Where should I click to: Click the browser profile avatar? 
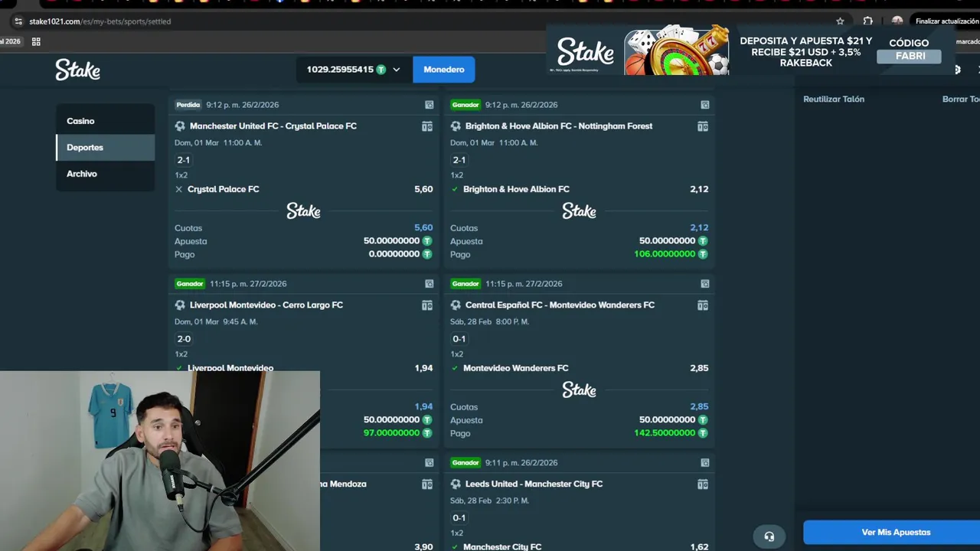(x=897, y=21)
